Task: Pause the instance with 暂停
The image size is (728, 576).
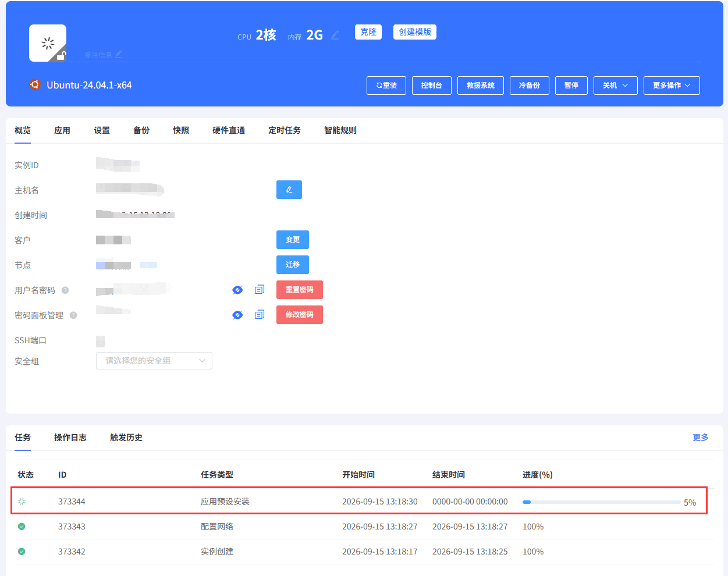Action: (x=571, y=86)
